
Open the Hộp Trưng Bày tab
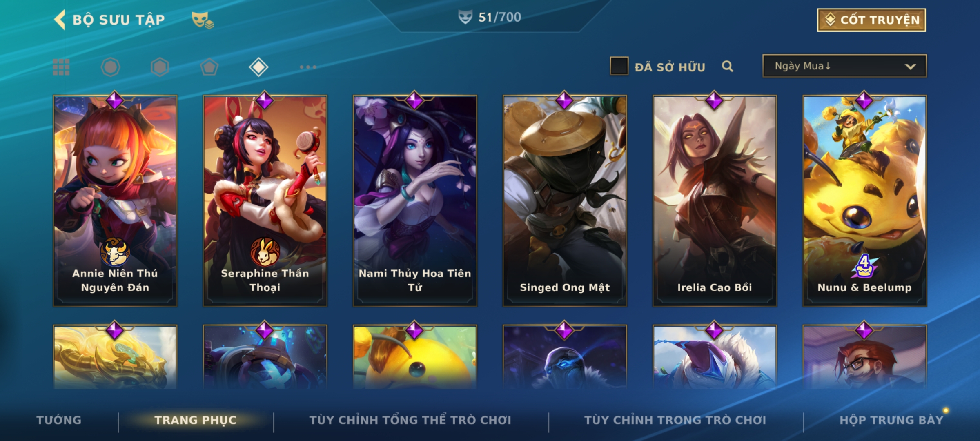click(x=891, y=420)
